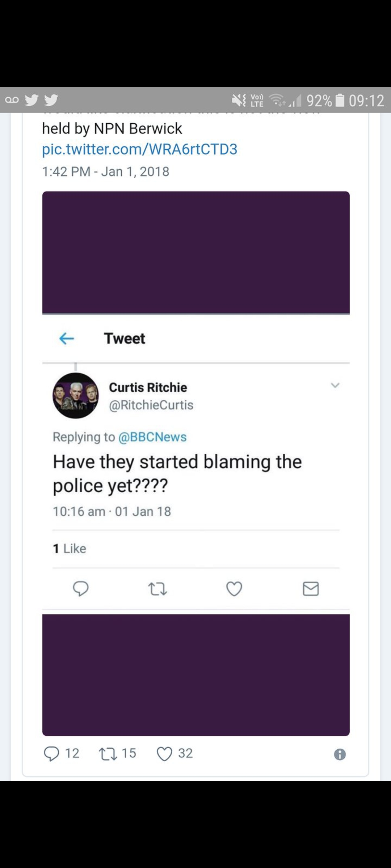Screen dimensions: 391x868
Task: Open the tweet info icon
Action: point(340,754)
